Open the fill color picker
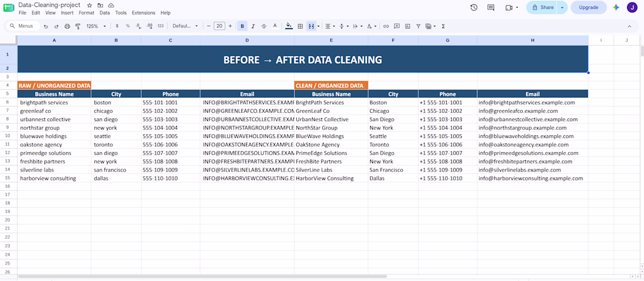This screenshot has height=281, width=644. pyautogui.click(x=289, y=26)
